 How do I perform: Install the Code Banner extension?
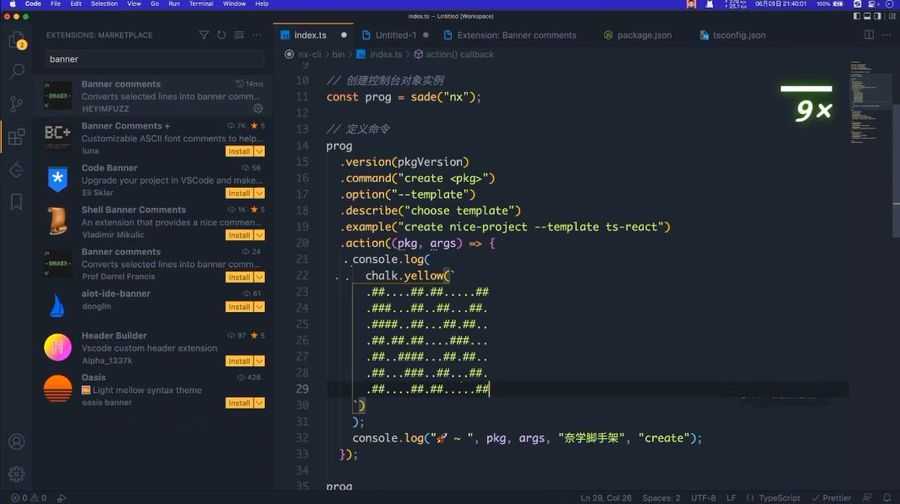(x=239, y=193)
